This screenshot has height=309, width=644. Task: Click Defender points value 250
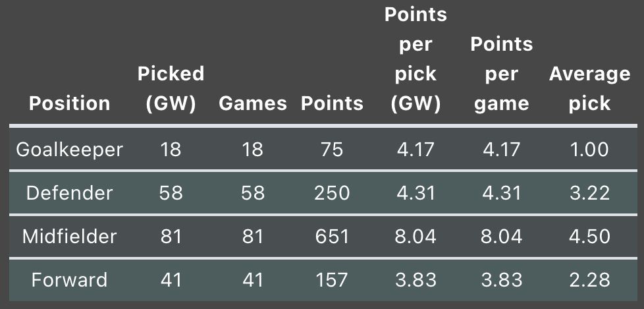tap(332, 193)
